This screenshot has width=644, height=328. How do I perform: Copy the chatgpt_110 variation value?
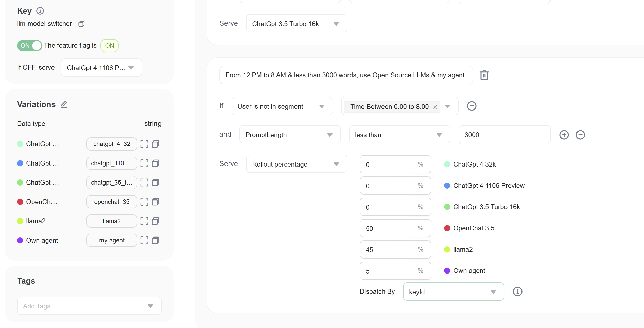click(155, 163)
